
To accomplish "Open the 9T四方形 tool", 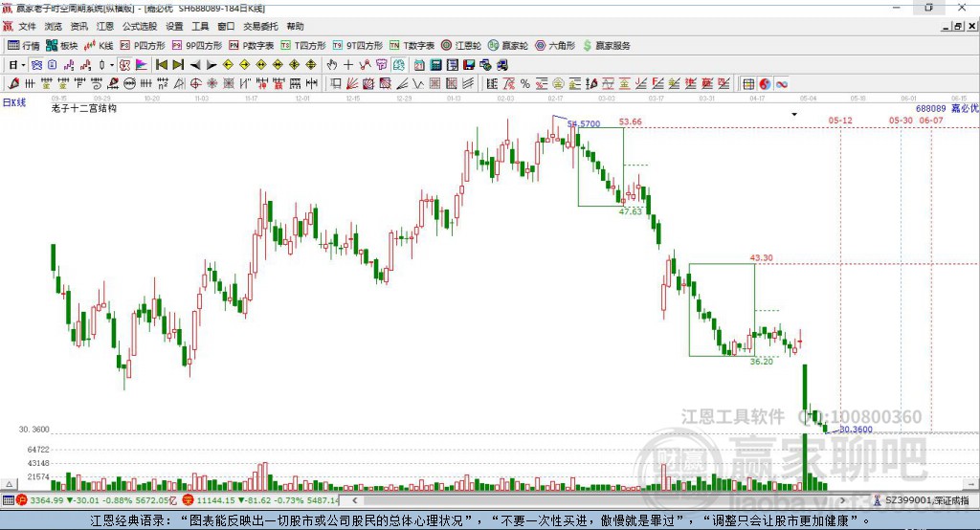I will (358, 46).
